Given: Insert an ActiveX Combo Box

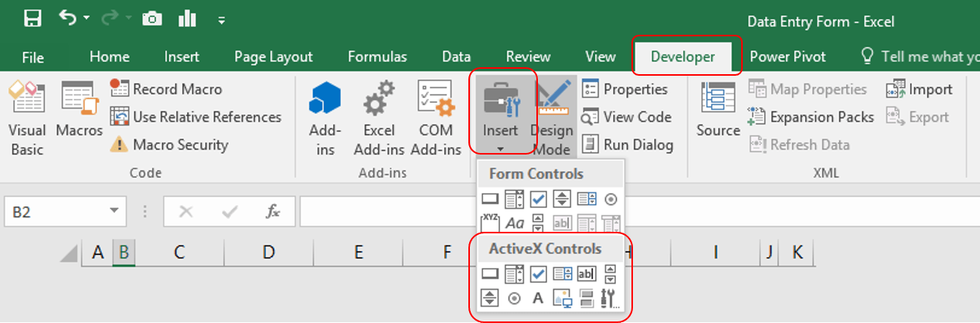Looking at the screenshot, I should 515,274.
